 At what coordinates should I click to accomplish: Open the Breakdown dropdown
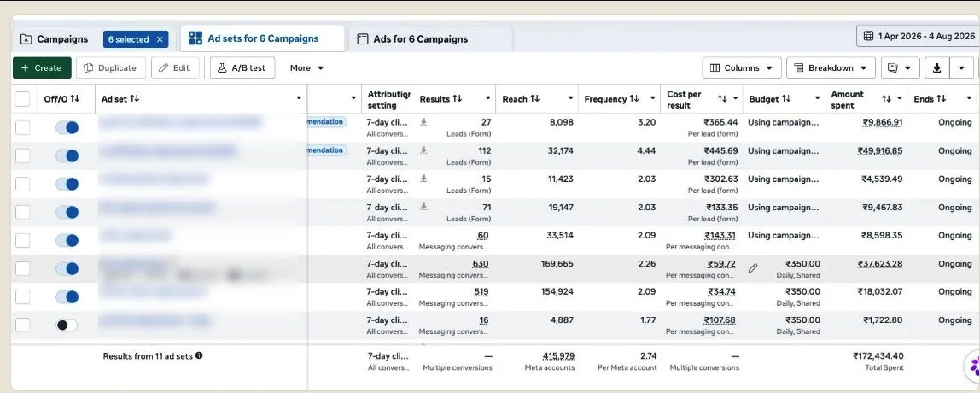click(x=831, y=67)
